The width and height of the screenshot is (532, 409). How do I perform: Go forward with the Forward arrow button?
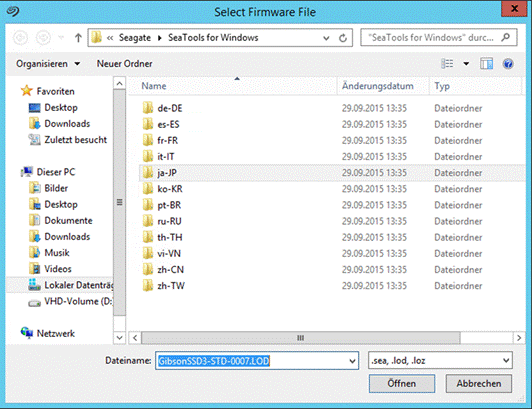43,38
